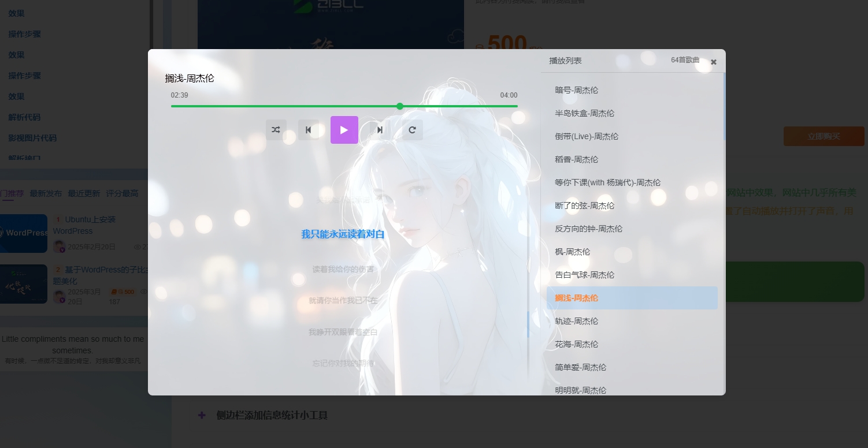The image size is (868, 448).
Task: Switch to the 最新发布 tab
Action: point(46,193)
